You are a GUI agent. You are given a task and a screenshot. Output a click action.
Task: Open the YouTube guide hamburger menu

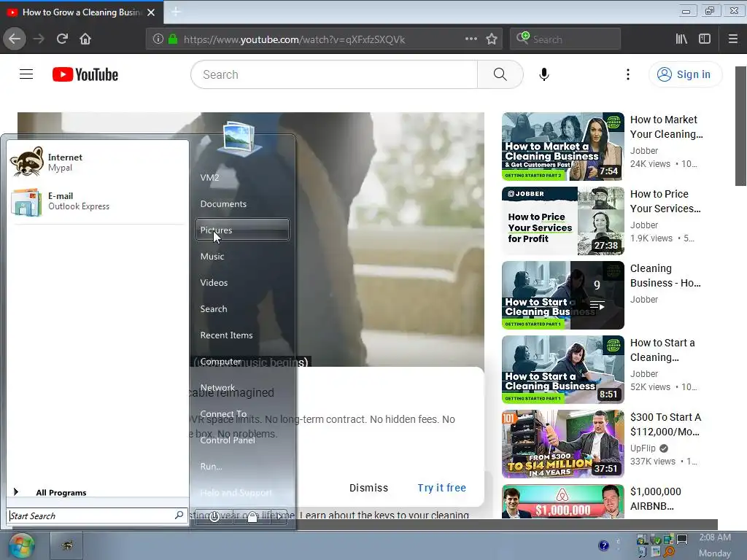[26, 74]
